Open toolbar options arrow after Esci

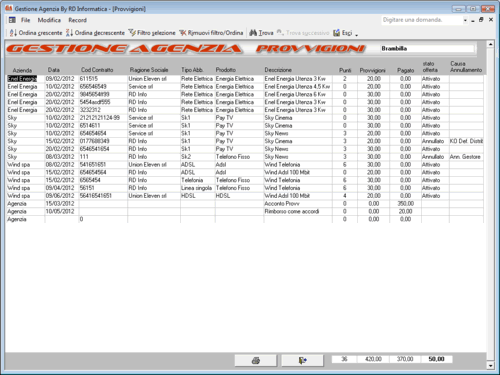(x=356, y=34)
